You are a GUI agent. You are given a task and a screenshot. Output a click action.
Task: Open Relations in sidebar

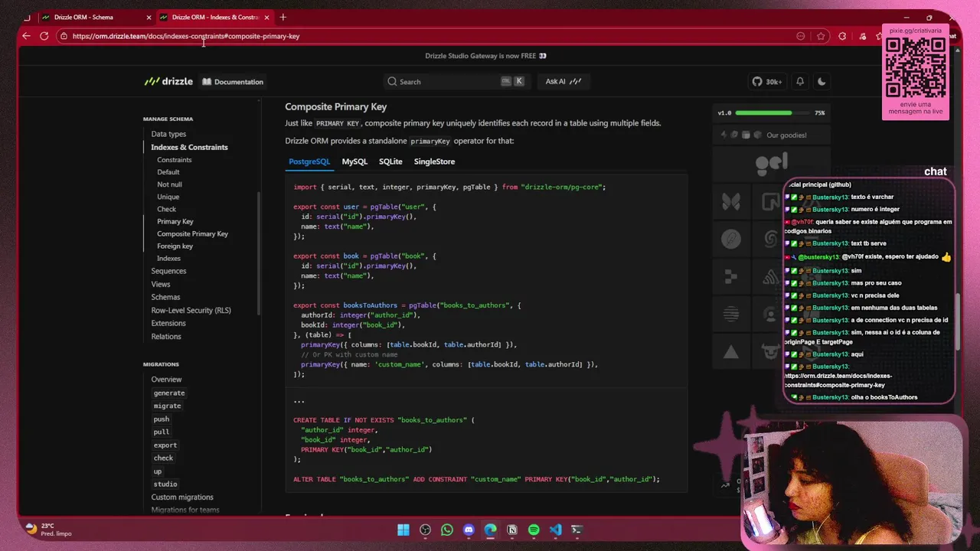166,336
